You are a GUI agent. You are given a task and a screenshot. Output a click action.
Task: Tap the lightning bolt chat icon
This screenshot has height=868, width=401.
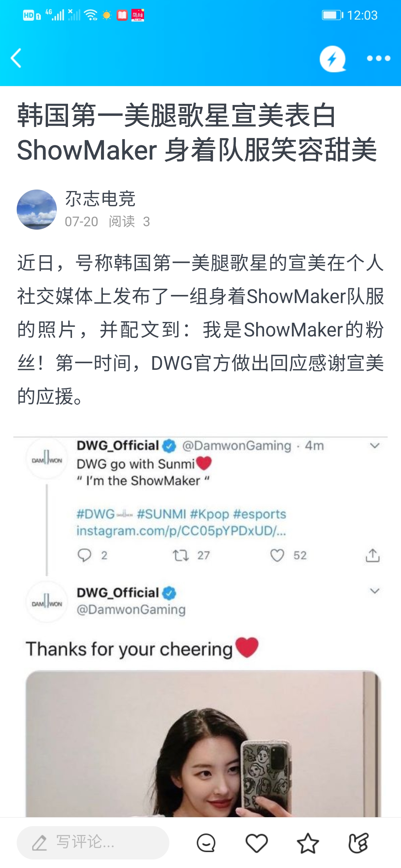pos(333,59)
